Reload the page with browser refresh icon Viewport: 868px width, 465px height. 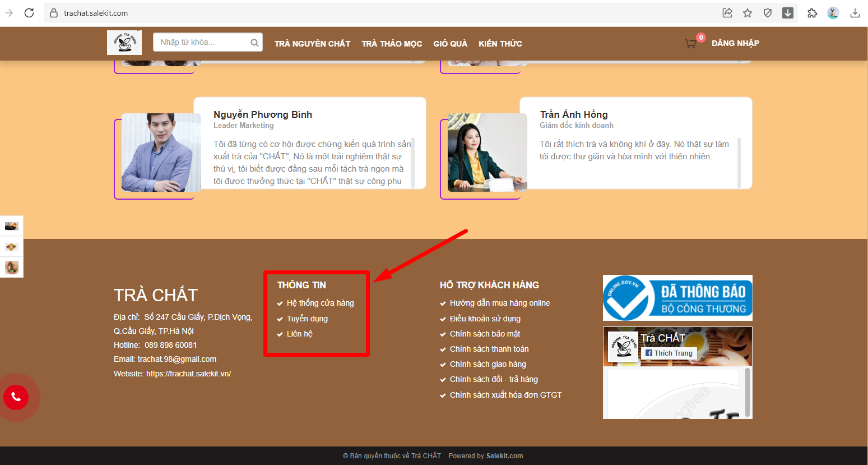pos(29,13)
